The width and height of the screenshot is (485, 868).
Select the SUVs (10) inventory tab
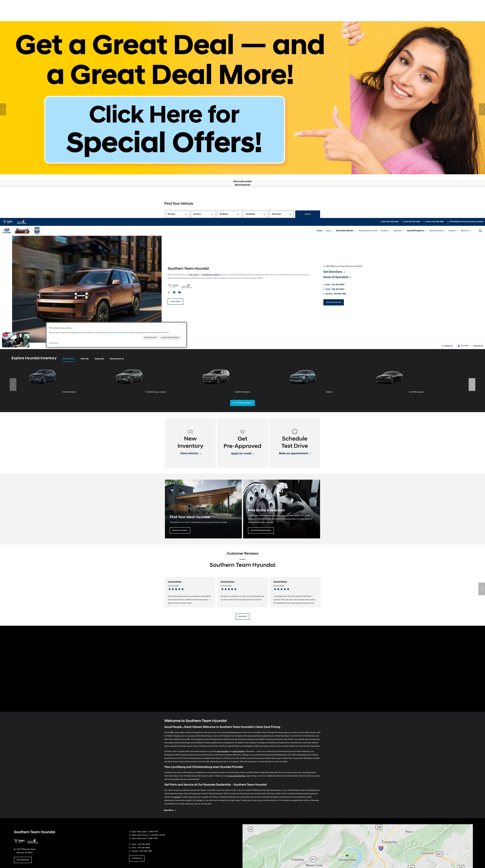(x=85, y=359)
